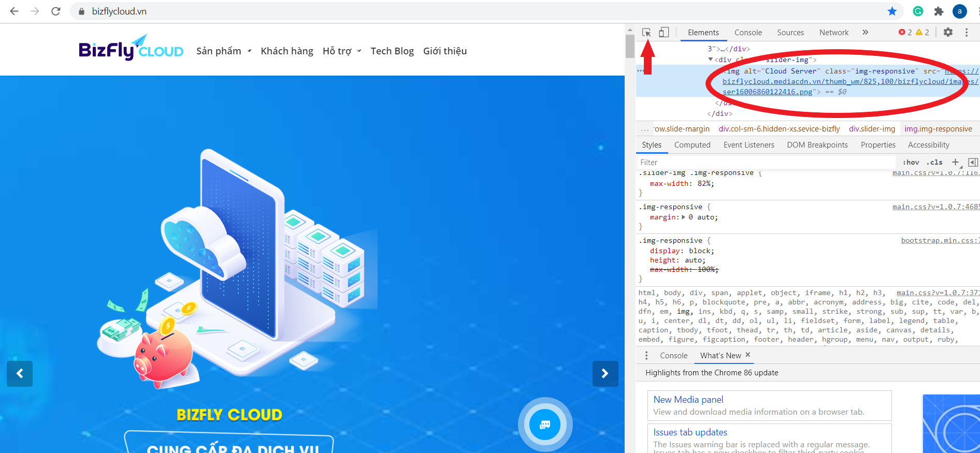
Task: Select div.slider-img in breadcrumb
Action: coord(872,129)
